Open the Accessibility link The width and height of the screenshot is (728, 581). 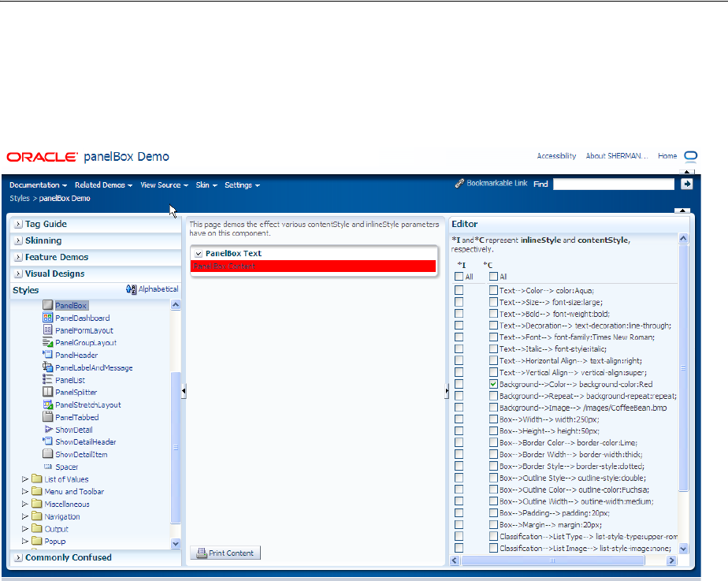tap(556, 156)
